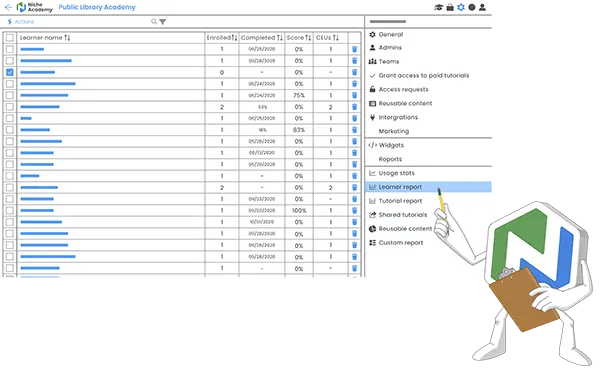Sort by Learner name column arrows
This screenshot has height=374, width=600.
point(67,38)
